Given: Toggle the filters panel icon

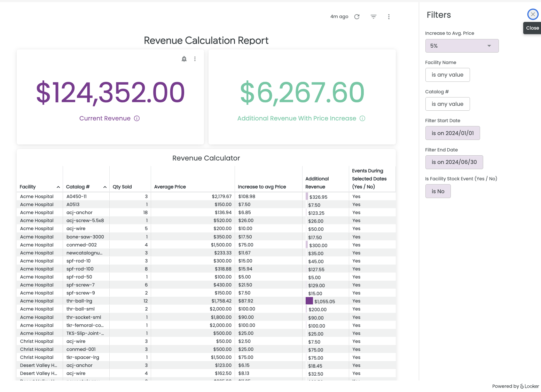Looking at the screenshot, I should 374,17.
